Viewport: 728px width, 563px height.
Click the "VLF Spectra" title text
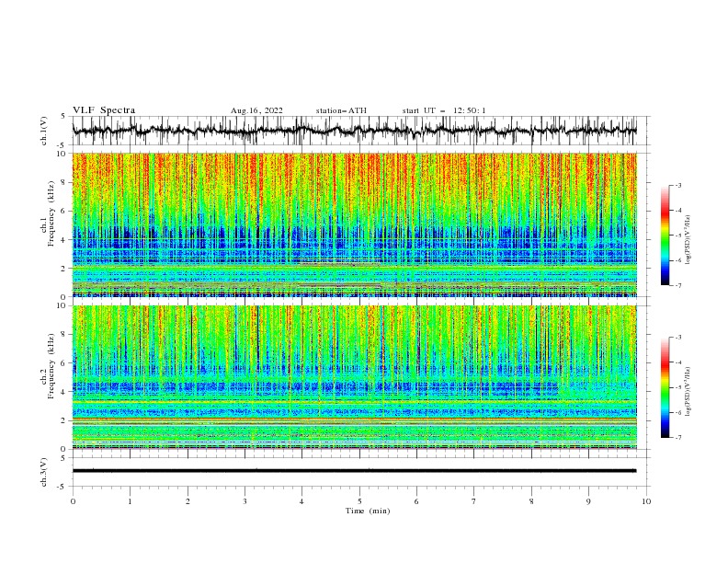point(104,110)
